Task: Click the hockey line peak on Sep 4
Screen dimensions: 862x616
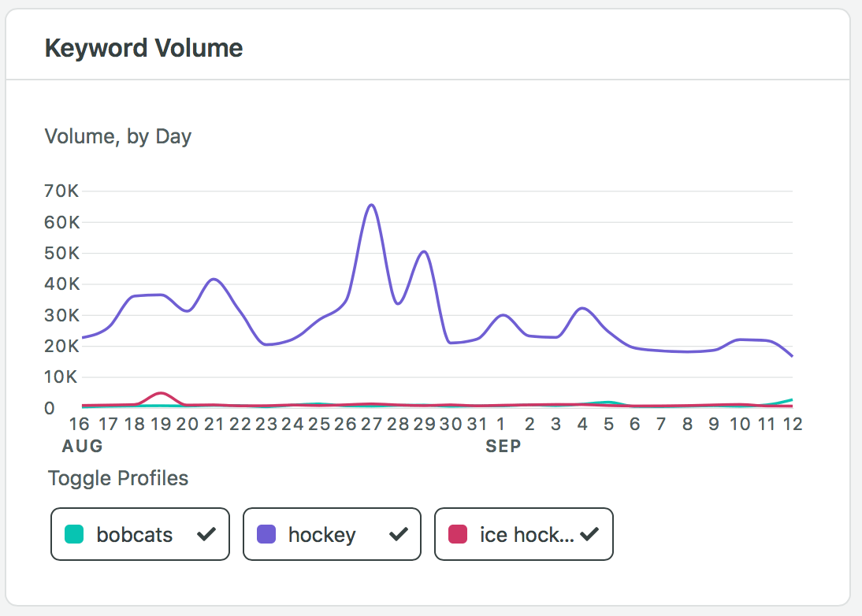Action: point(582,308)
